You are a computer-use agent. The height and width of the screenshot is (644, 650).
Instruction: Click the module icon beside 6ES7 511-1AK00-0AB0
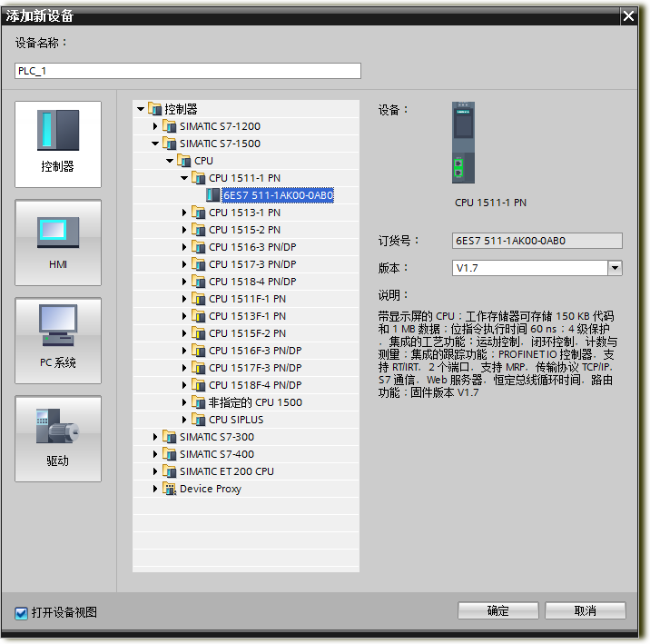[213, 195]
